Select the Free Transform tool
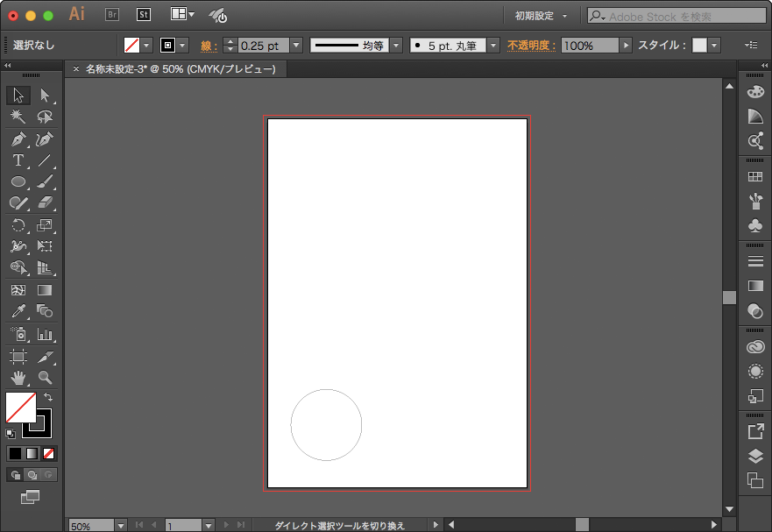This screenshot has width=772, height=532. pyautogui.click(x=45, y=246)
